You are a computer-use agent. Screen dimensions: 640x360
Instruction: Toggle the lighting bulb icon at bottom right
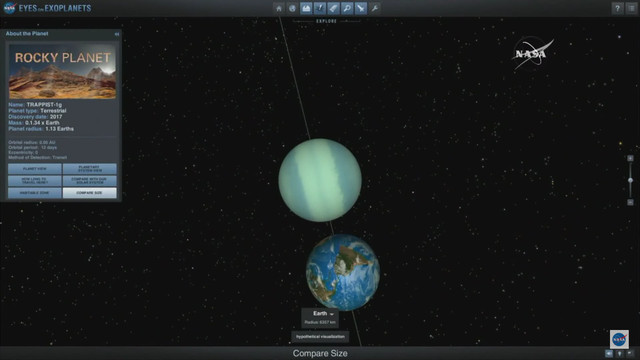point(619,353)
